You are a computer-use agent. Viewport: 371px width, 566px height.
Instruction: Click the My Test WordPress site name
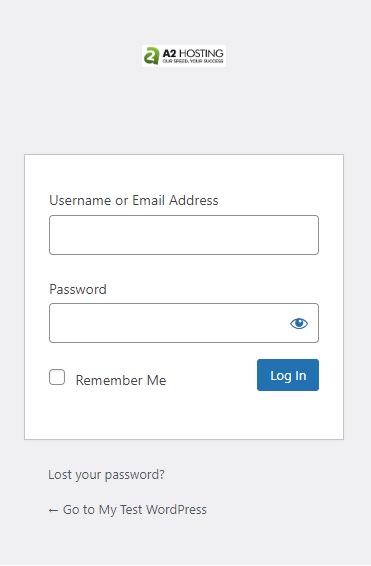coord(153,510)
